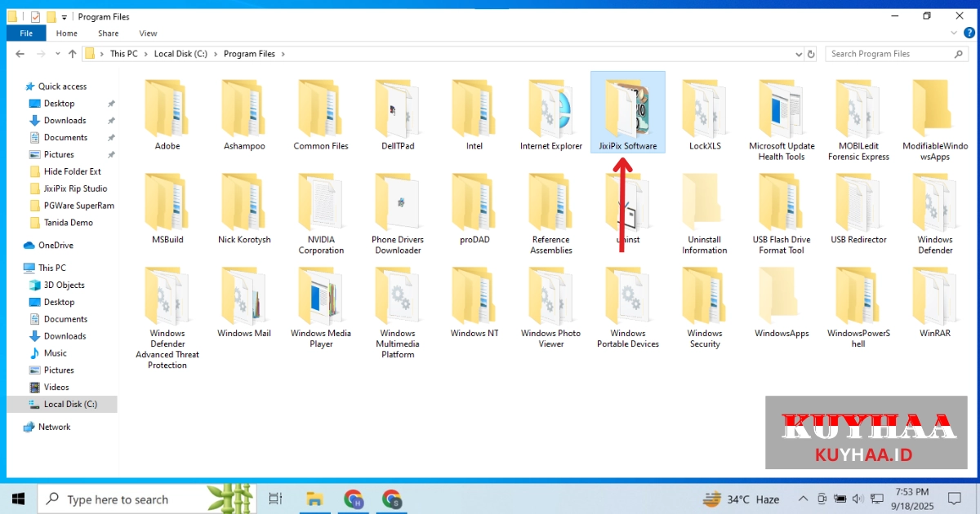Select the USB Redirector folder
Viewport: 980px width, 514px height.
click(x=858, y=207)
